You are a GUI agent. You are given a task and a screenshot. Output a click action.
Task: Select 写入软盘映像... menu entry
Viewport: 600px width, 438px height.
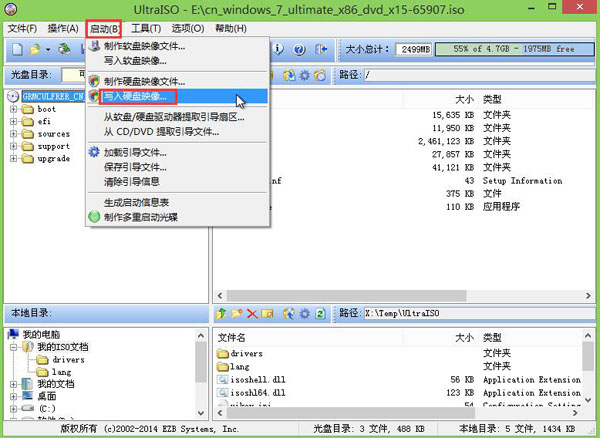pyautogui.click(x=178, y=61)
